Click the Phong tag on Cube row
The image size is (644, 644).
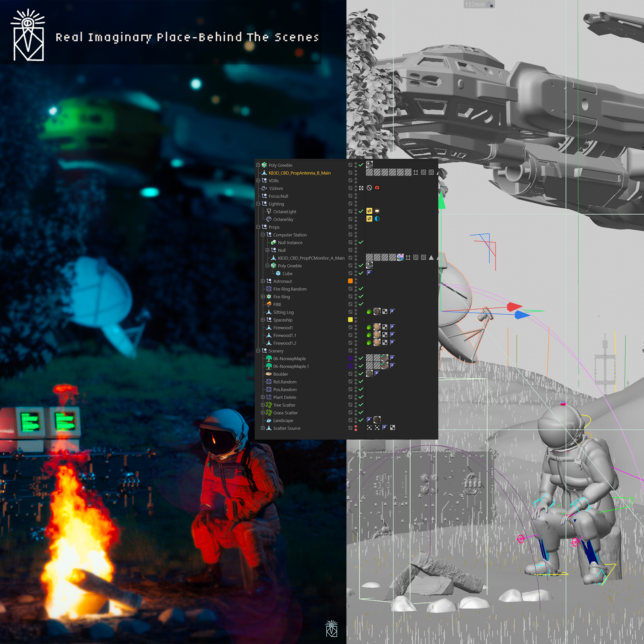tap(369, 273)
